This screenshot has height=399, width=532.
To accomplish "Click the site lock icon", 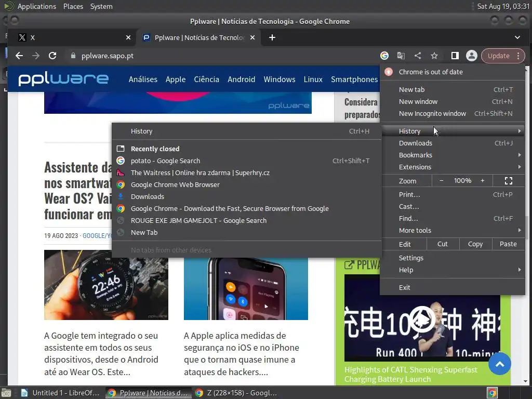I will point(73,56).
